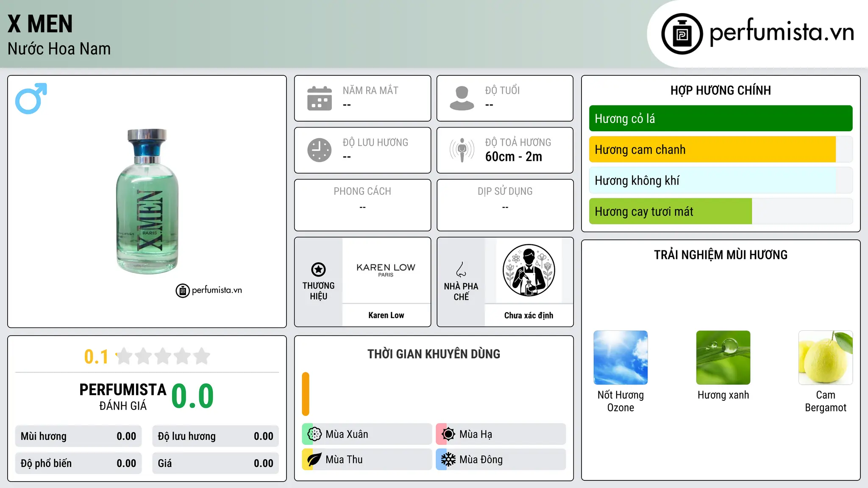This screenshot has width=868, height=488.
Task: Open the Karen Low brand name link
Action: [386, 316]
